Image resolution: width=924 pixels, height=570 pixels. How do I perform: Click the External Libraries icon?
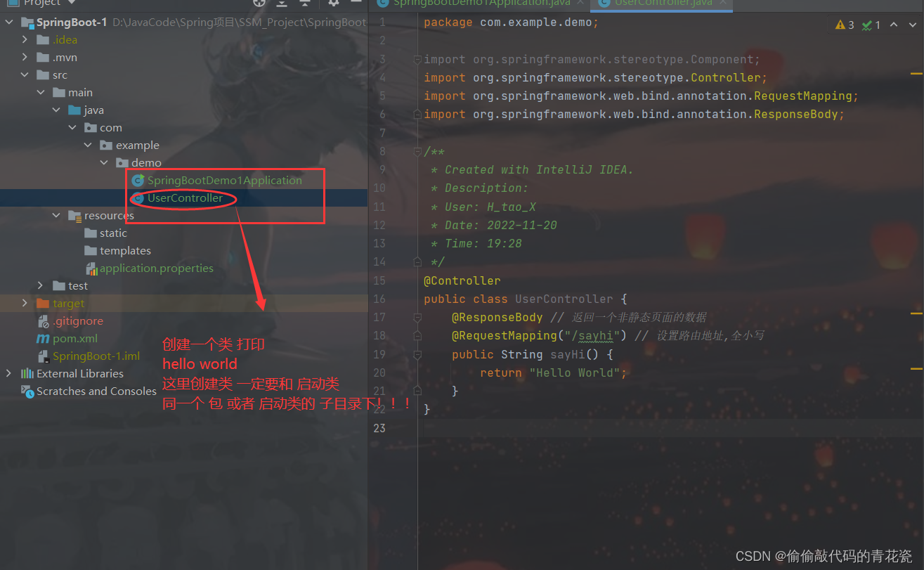[27, 374]
